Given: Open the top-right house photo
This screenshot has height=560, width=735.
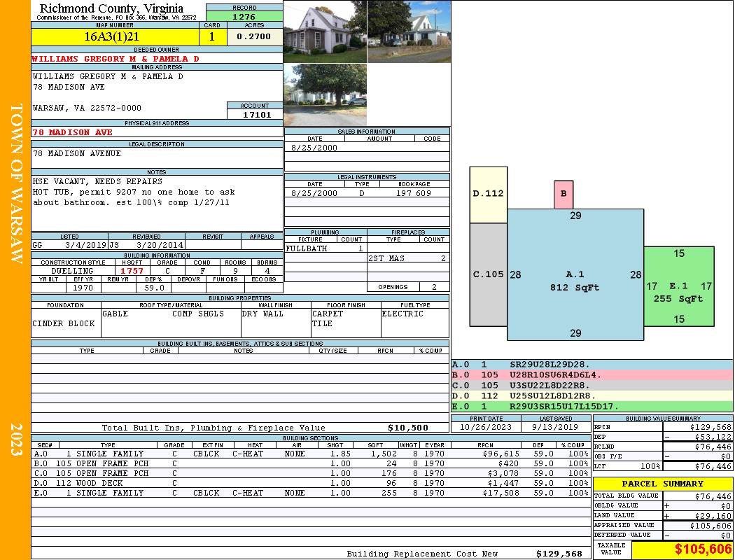Looking at the screenshot, I should click(x=409, y=31).
